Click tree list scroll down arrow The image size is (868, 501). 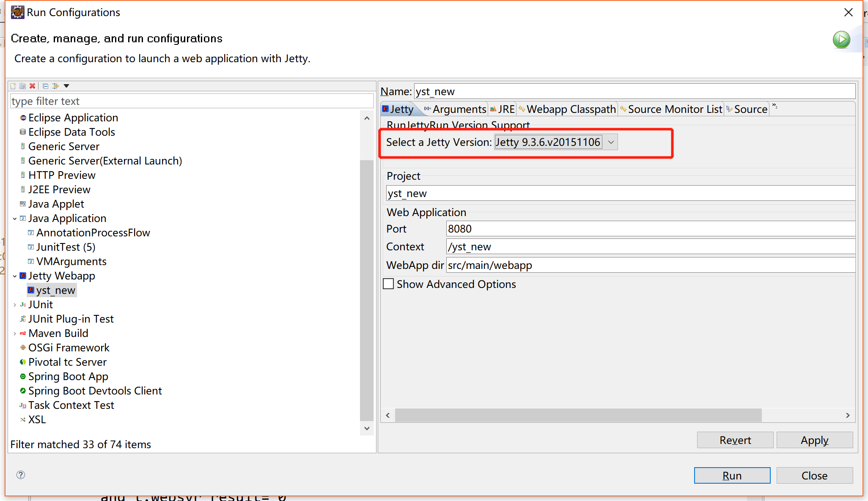367,428
